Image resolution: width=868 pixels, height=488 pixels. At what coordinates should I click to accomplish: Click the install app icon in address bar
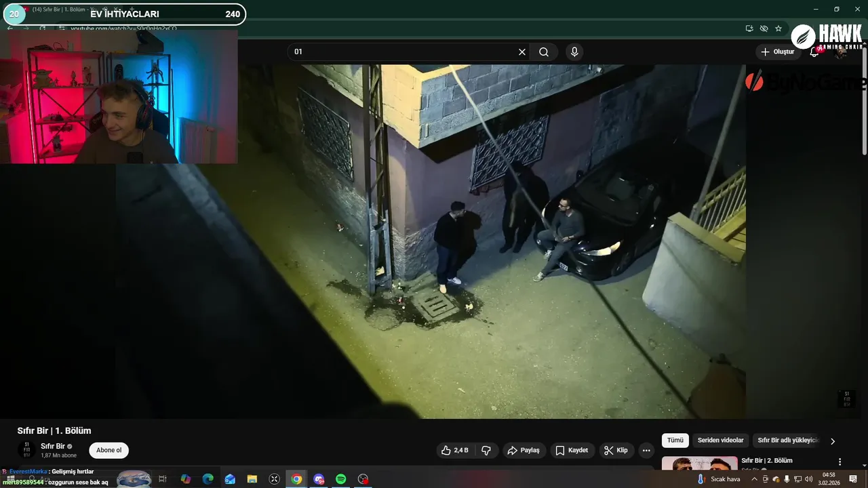tap(749, 28)
